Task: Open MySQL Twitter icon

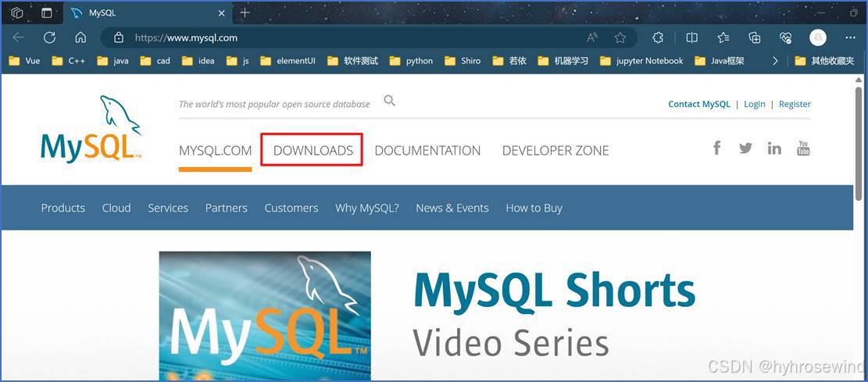Action: pos(745,148)
